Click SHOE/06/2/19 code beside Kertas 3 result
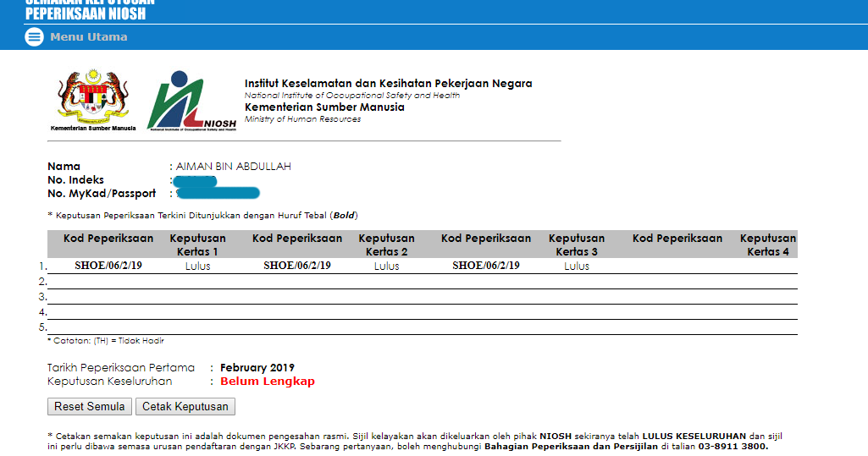 (x=486, y=266)
